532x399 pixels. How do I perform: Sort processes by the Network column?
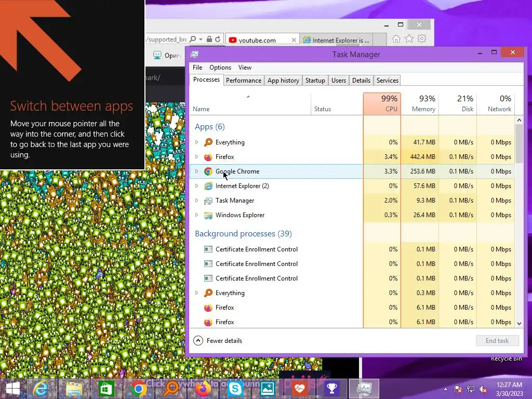[x=496, y=103]
